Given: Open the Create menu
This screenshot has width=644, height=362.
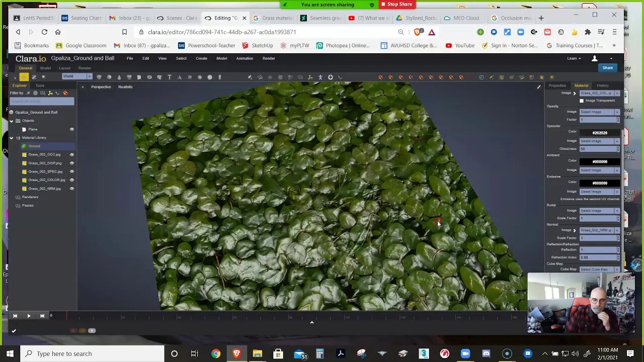Looking at the screenshot, I should [x=201, y=58].
